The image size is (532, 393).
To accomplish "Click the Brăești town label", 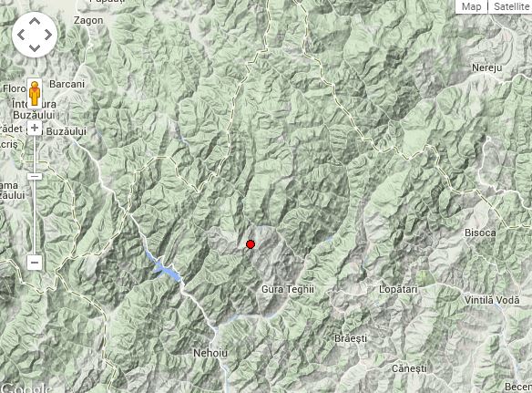I will [x=351, y=338].
